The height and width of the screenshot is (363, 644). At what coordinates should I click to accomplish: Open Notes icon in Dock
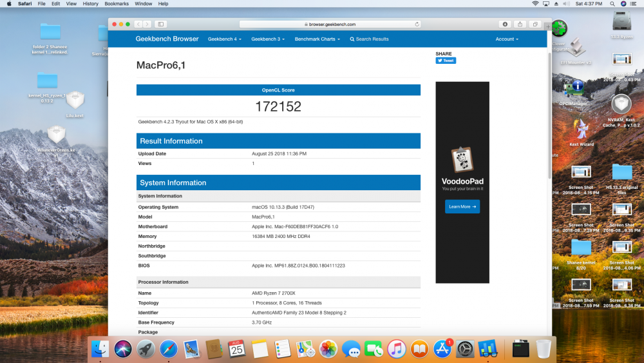pos(260,349)
